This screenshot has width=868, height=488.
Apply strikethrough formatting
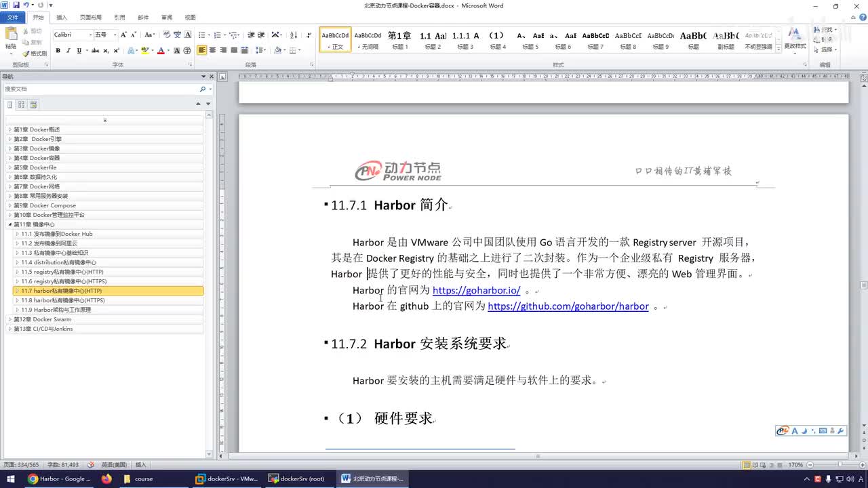(x=95, y=50)
